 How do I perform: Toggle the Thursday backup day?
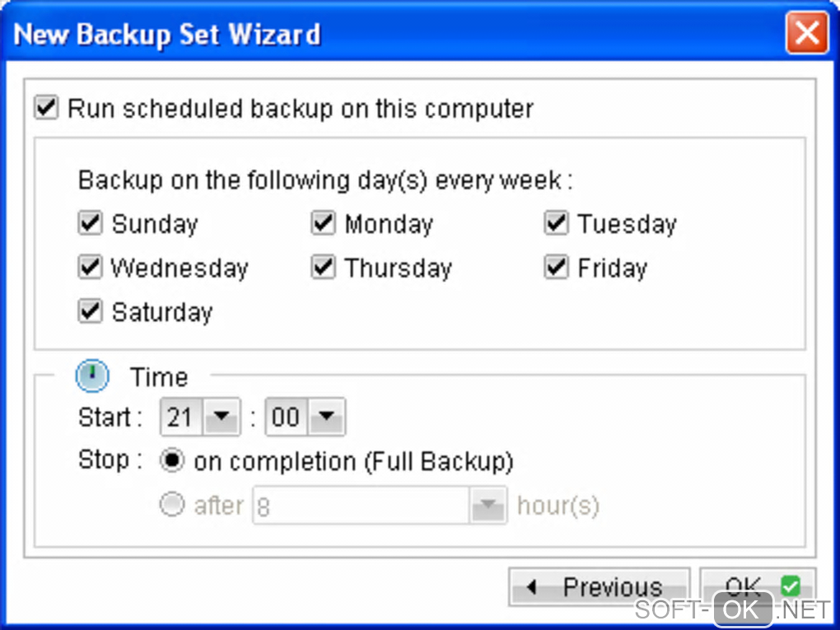click(323, 268)
